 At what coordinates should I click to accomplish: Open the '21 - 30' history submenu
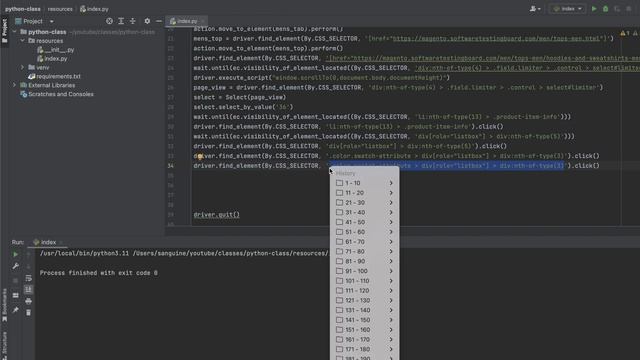(x=364, y=203)
